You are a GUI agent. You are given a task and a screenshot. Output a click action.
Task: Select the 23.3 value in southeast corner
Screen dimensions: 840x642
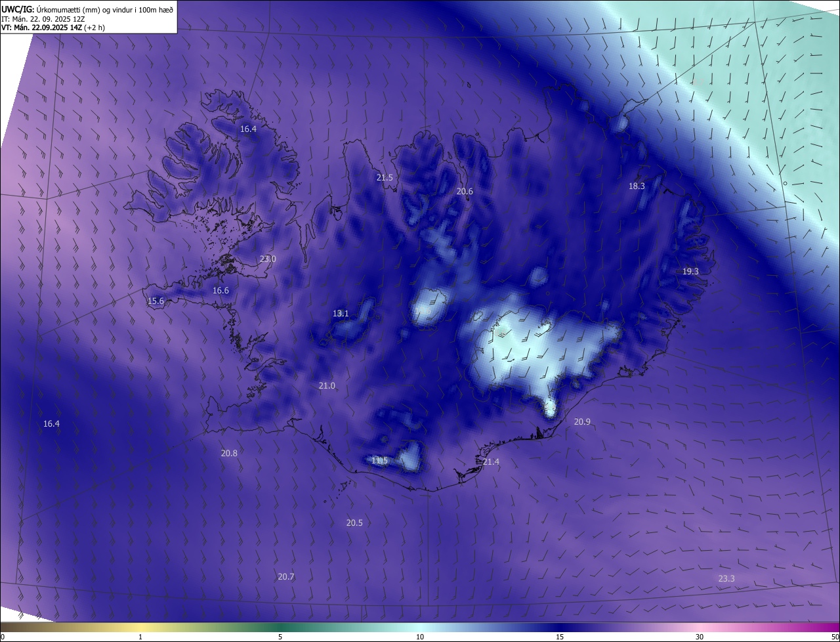(726, 579)
